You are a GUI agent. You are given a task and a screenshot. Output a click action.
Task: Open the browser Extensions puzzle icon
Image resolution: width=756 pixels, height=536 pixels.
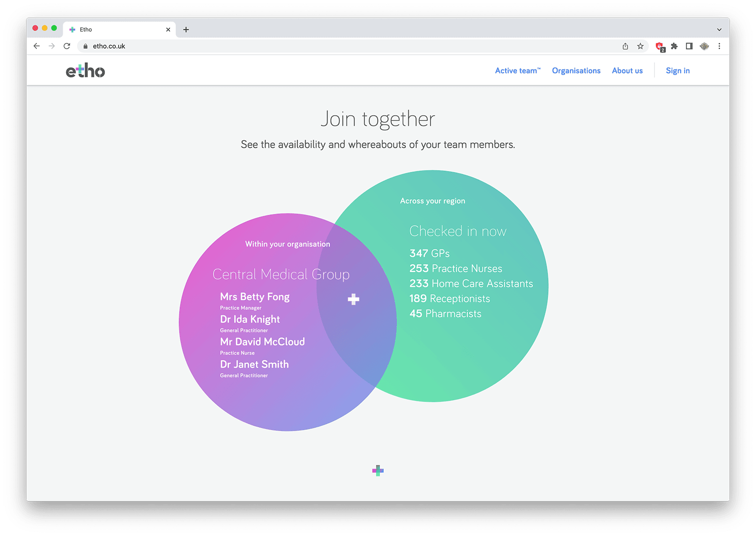coord(674,46)
